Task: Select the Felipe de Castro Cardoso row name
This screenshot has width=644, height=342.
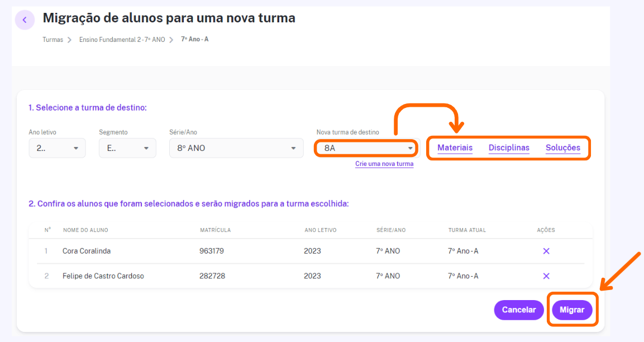Action: 103,276
